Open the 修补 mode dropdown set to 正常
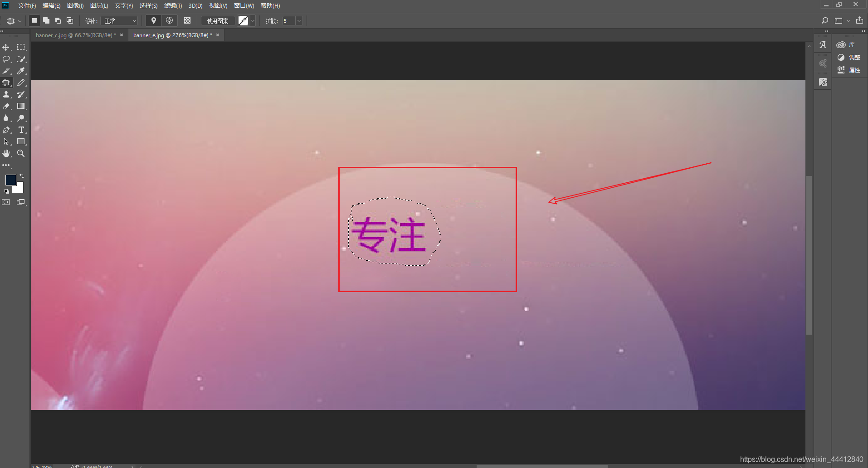The width and height of the screenshot is (868, 468). pyautogui.click(x=119, y=21)
